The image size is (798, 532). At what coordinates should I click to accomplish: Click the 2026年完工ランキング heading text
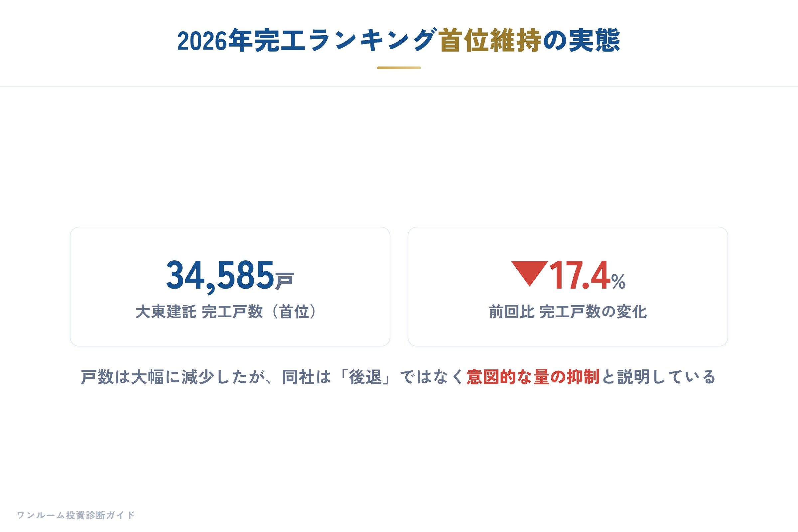click(x=307, y=40)
